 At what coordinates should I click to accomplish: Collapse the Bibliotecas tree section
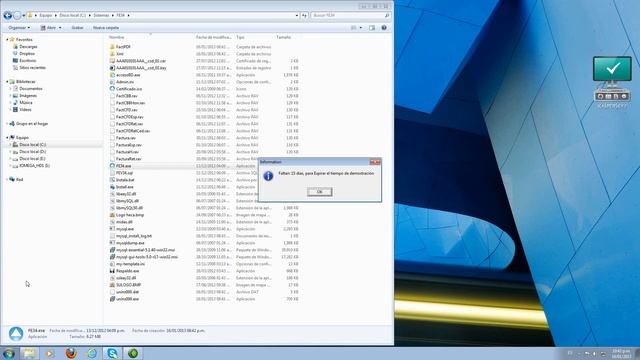click(7, 82)
